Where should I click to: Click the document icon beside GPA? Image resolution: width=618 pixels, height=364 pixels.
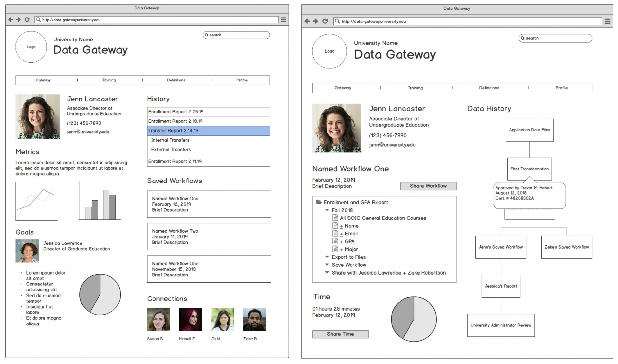(335, 241)
